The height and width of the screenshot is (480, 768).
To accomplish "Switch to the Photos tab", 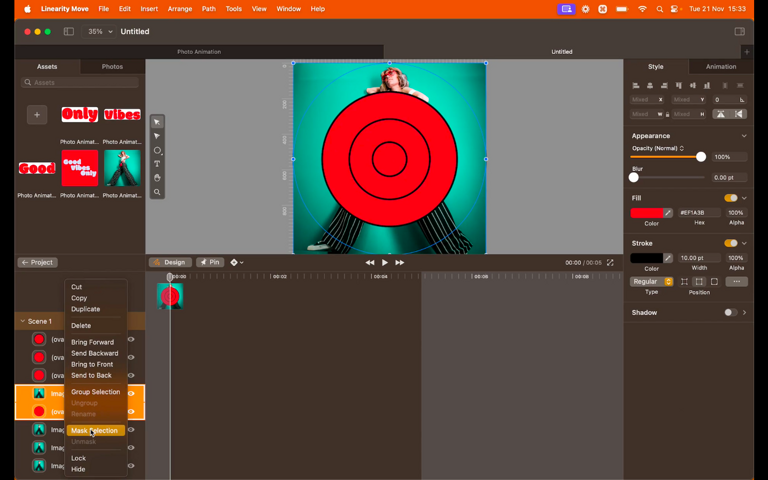I will click(x=112, y=67).
